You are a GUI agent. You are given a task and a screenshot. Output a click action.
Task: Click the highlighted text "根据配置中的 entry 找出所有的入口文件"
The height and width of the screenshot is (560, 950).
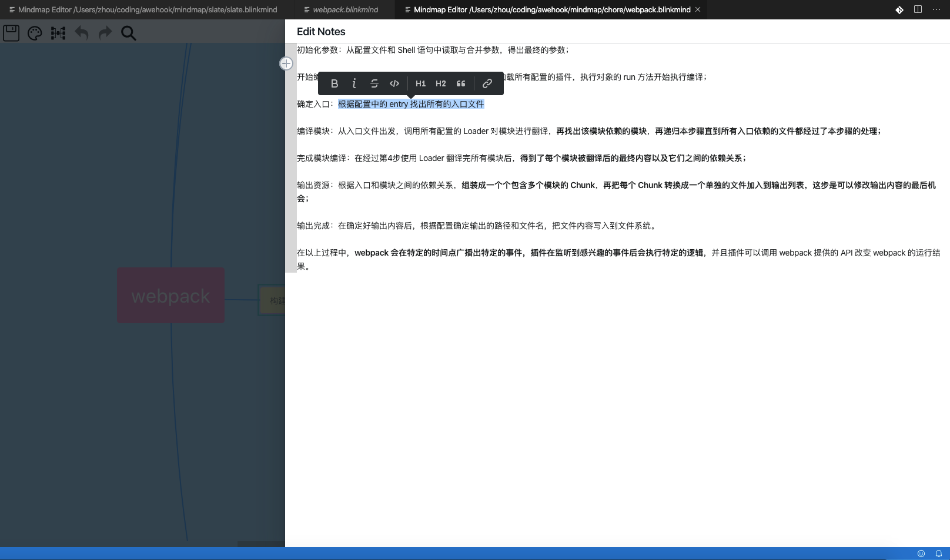[411, 104]
